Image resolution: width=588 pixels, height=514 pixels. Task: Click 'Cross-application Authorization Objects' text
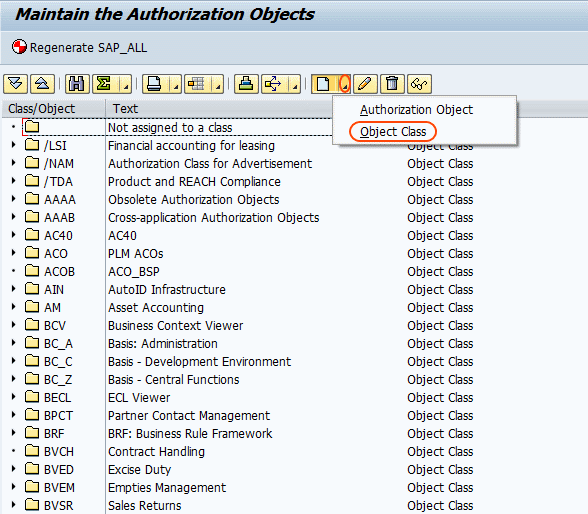pyautogui.click(x=213, y=217)
